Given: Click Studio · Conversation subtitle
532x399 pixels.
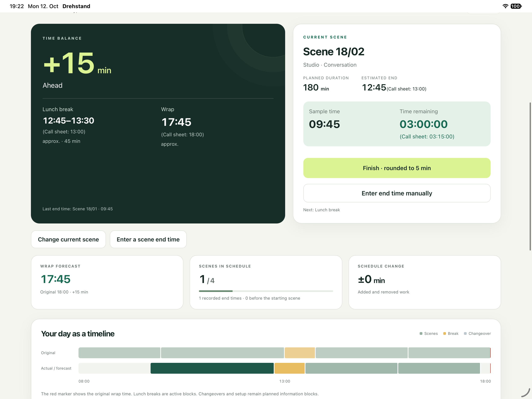Looking at the screenshot, I should tap(329, 65).
